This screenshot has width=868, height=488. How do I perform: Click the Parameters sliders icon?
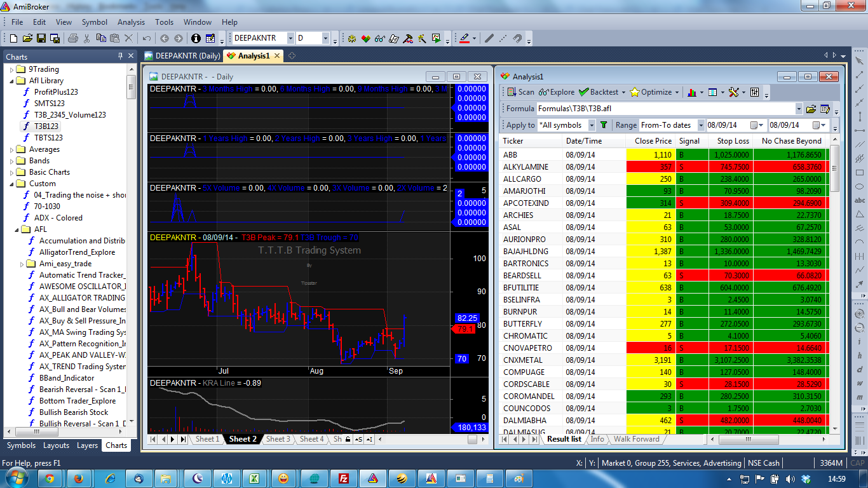[x=755, y=92]
